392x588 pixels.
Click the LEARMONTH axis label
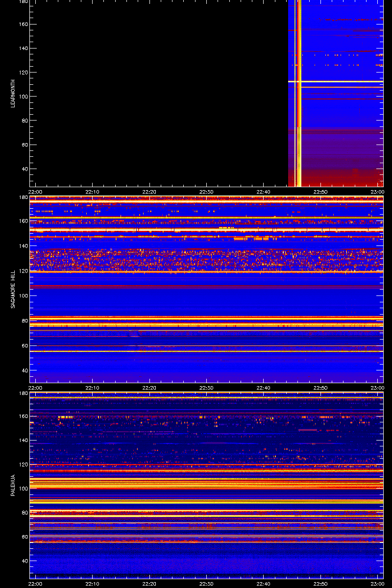tap(13, 94)
